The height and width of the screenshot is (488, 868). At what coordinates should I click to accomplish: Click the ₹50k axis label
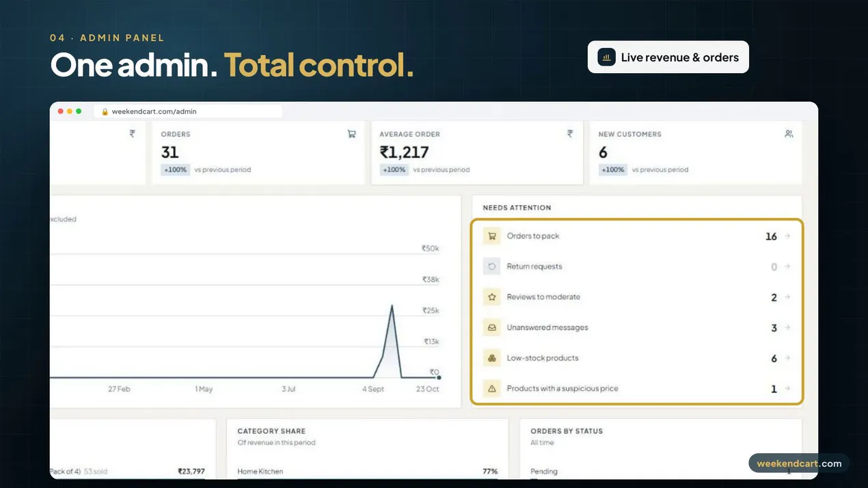431,249
